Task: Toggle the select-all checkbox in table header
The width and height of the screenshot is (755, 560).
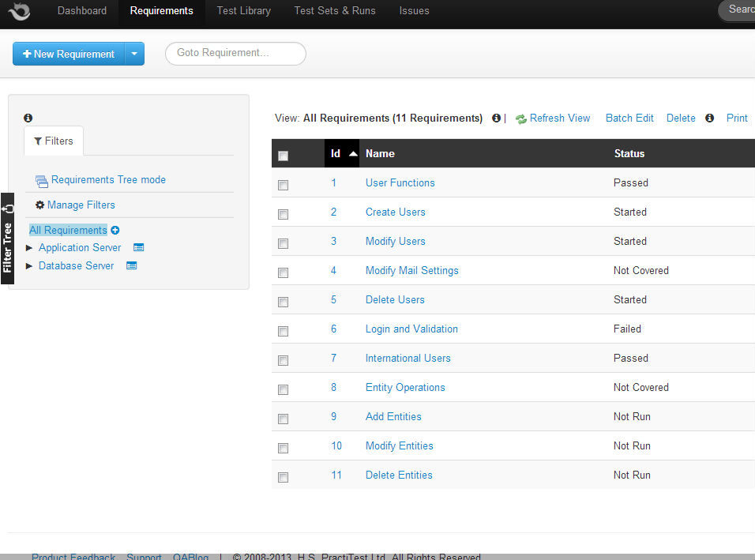Action: 284,156
